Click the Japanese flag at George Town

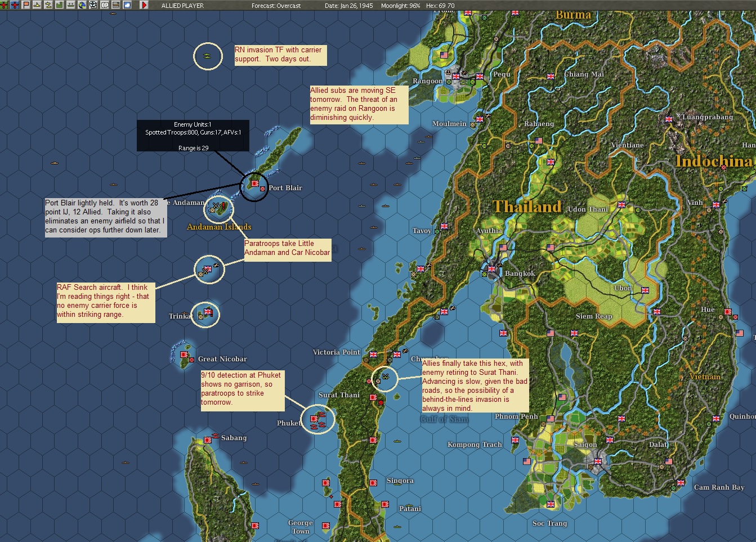[x=326, y=526]
